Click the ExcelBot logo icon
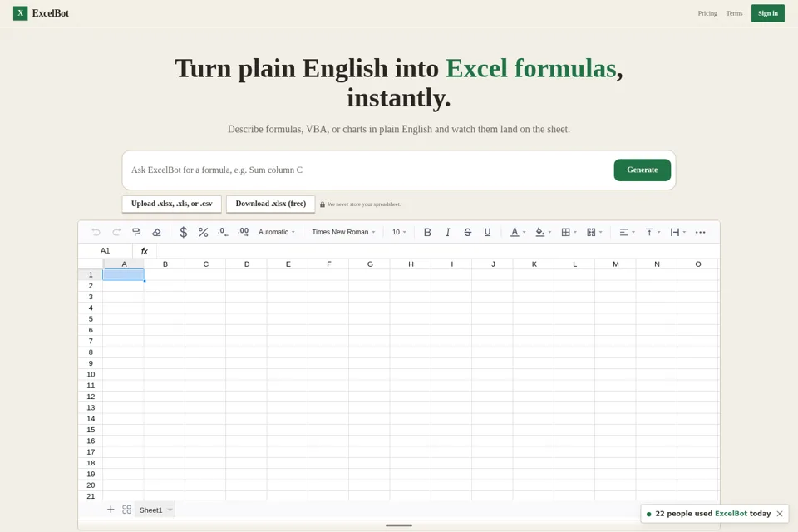798x532 pixels. tap(20, 13)
